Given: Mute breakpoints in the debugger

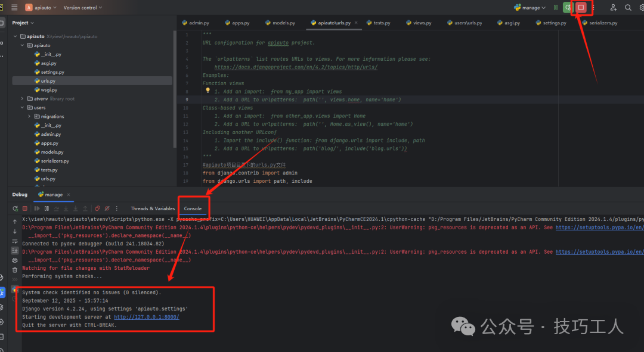Looking at the screenshot, I should [x=107, y=208].
